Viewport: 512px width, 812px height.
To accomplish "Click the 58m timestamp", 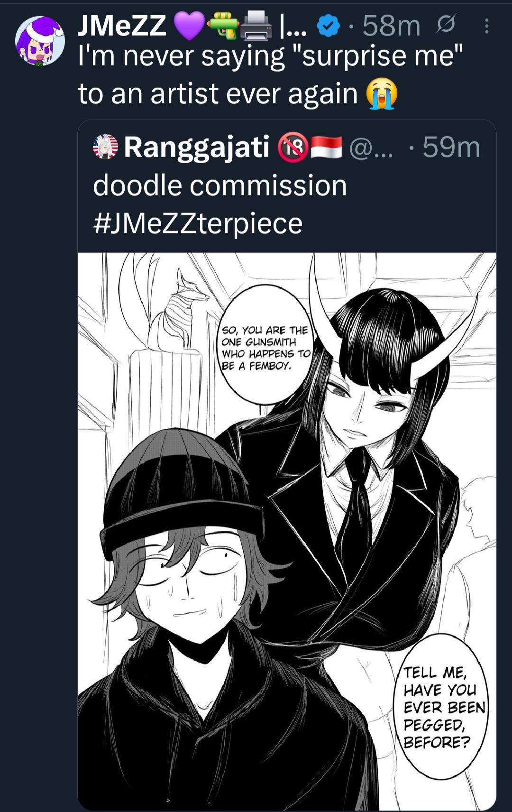I will click(x=391, y=26).
